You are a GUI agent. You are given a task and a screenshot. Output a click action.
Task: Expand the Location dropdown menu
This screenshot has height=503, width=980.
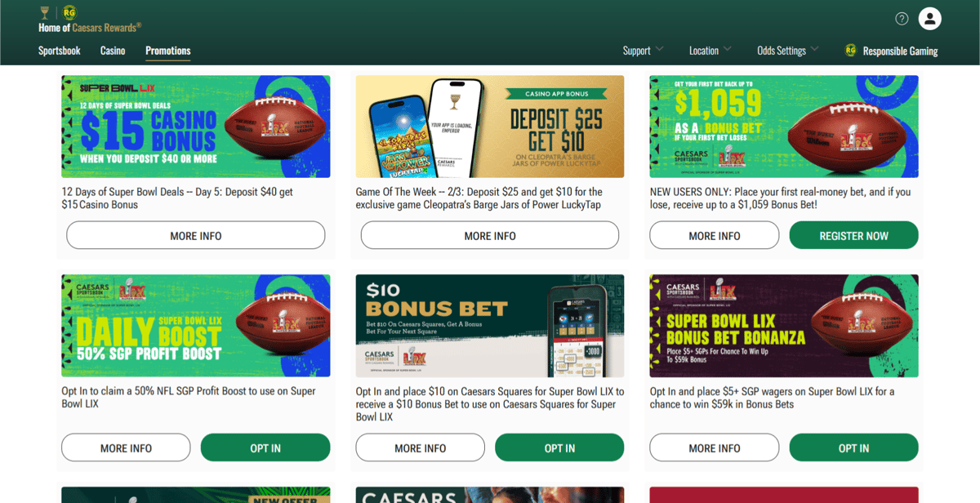[710, 51]
